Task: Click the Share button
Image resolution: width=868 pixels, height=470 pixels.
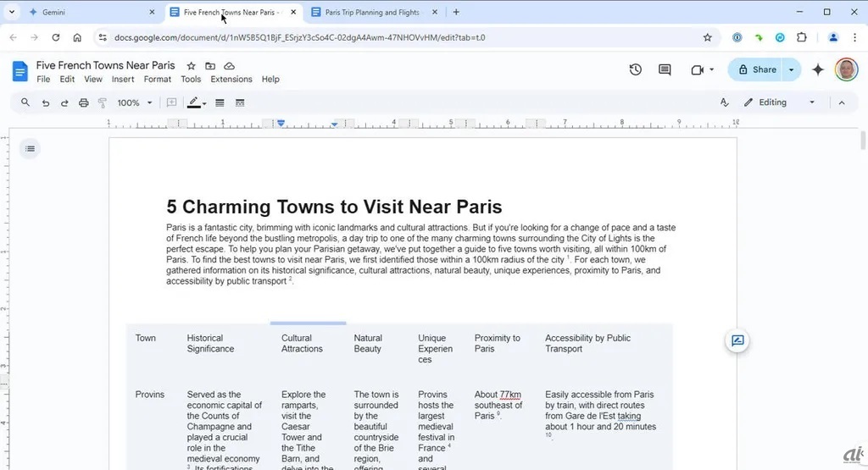Action: (x=757, y=69)
